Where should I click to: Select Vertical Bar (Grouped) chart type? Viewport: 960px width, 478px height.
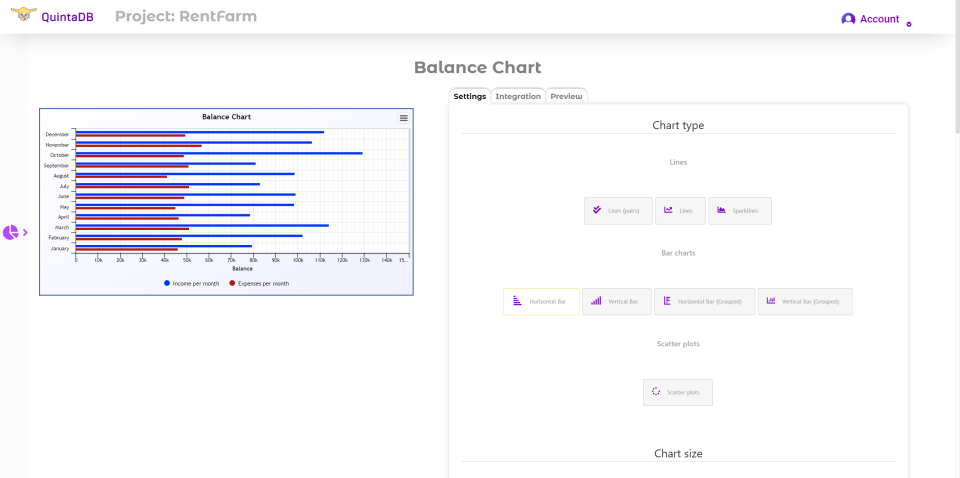point(804,301)
